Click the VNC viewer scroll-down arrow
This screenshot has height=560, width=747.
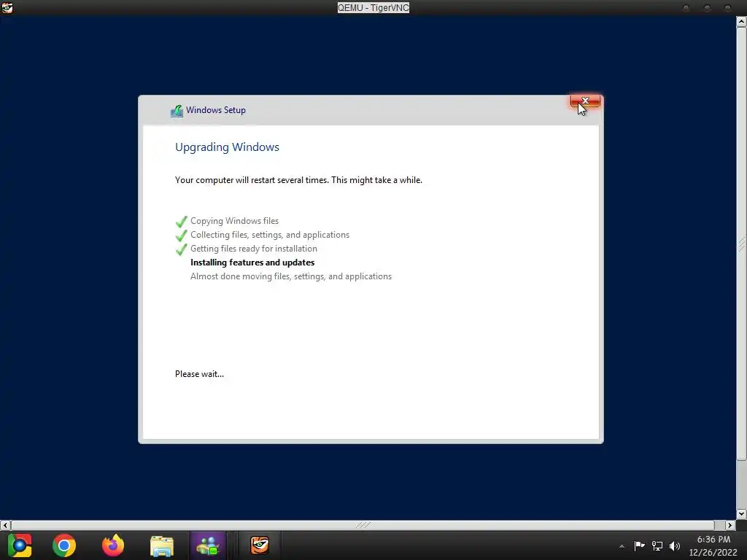pos(741,514)
